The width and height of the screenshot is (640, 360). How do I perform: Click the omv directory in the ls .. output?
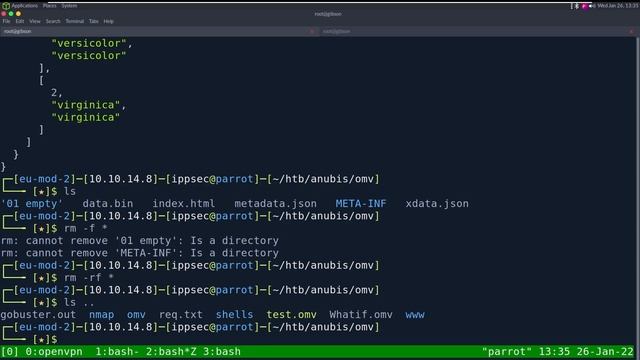136,315
